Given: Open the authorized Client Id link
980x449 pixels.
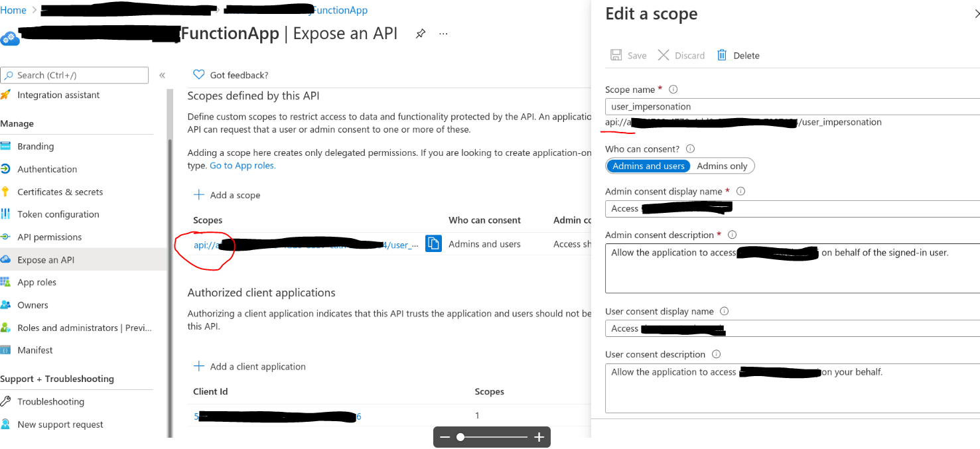Looking at the screenshot, I should [x=277, y=417].
